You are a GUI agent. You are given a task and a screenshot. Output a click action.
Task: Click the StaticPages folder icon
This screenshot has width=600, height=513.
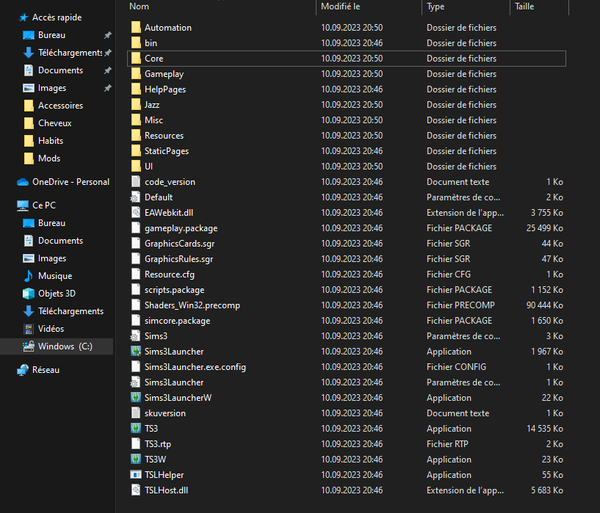coord(136,151)
